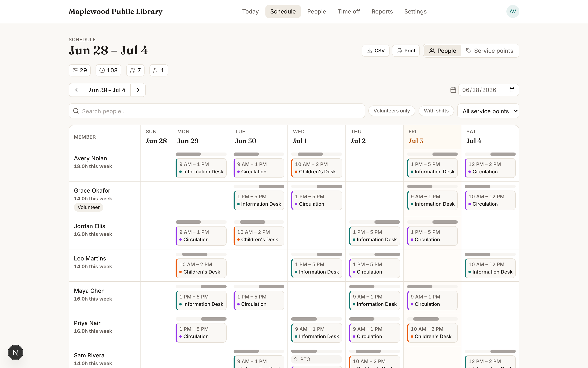Click the MEMBER column header

[x=105, y=137]
